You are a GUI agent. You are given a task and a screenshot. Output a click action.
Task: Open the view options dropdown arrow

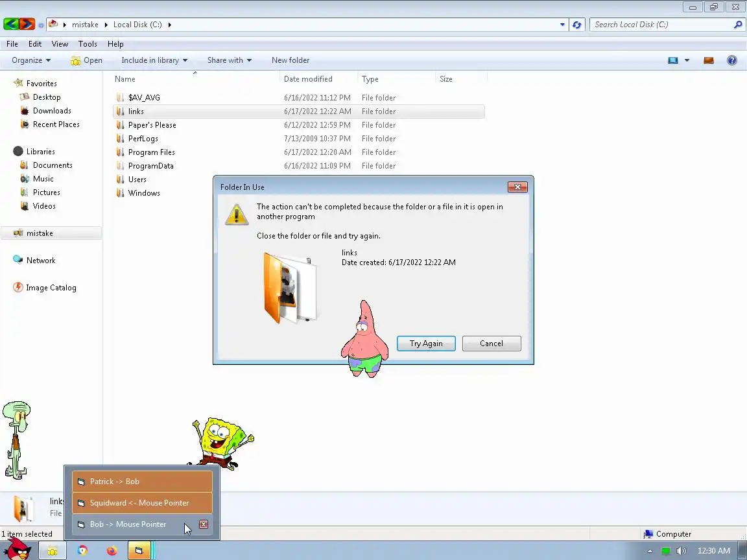pos(687,60)
